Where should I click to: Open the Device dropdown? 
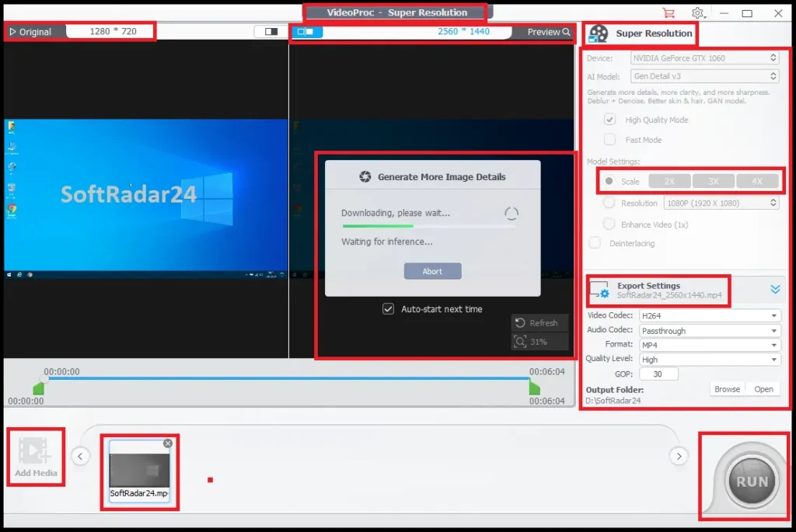[x=704, y=58]
